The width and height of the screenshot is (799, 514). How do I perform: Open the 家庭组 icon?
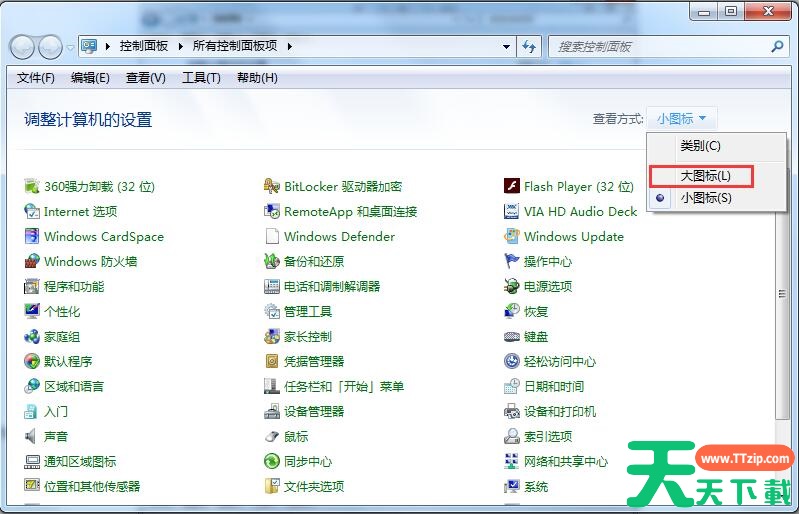[32, 336]
